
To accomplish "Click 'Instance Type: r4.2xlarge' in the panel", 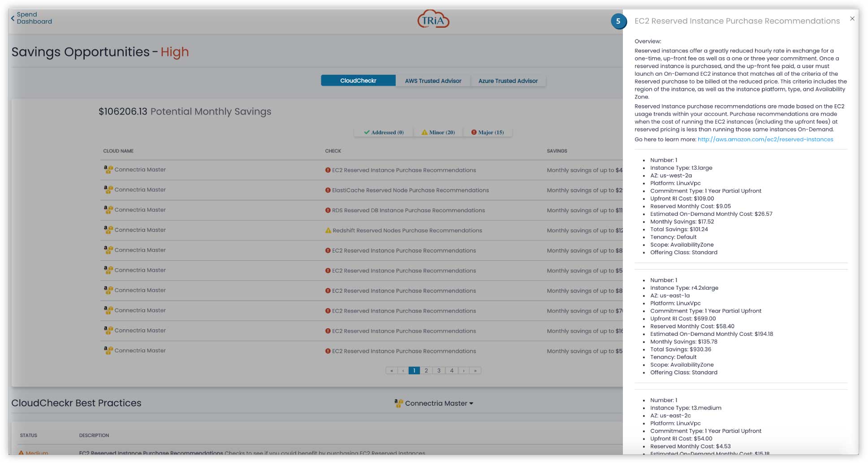I will [x=684, y=288].
